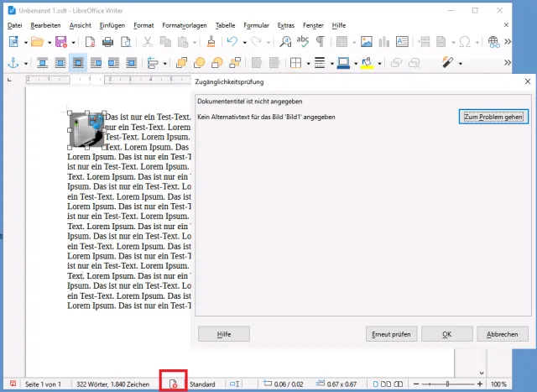
Task: Toggle formatting marks pilcrow button
Action: (321, 41)
